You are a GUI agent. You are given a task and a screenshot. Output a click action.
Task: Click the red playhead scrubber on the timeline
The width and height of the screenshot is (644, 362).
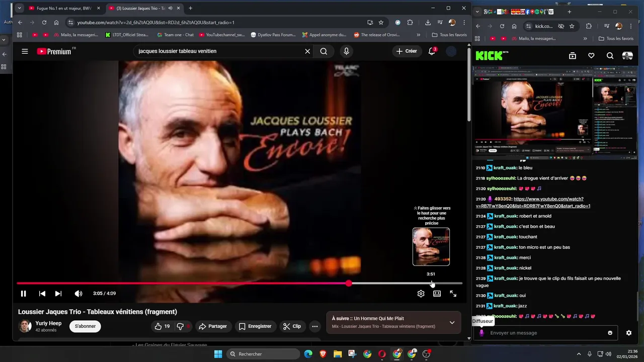click(x=349, y=284)
